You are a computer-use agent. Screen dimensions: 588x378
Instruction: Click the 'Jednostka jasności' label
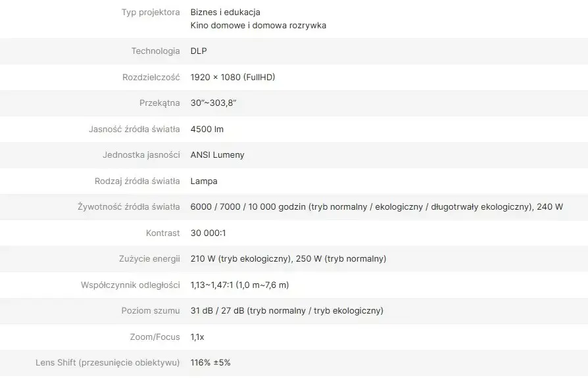point(141,155)
